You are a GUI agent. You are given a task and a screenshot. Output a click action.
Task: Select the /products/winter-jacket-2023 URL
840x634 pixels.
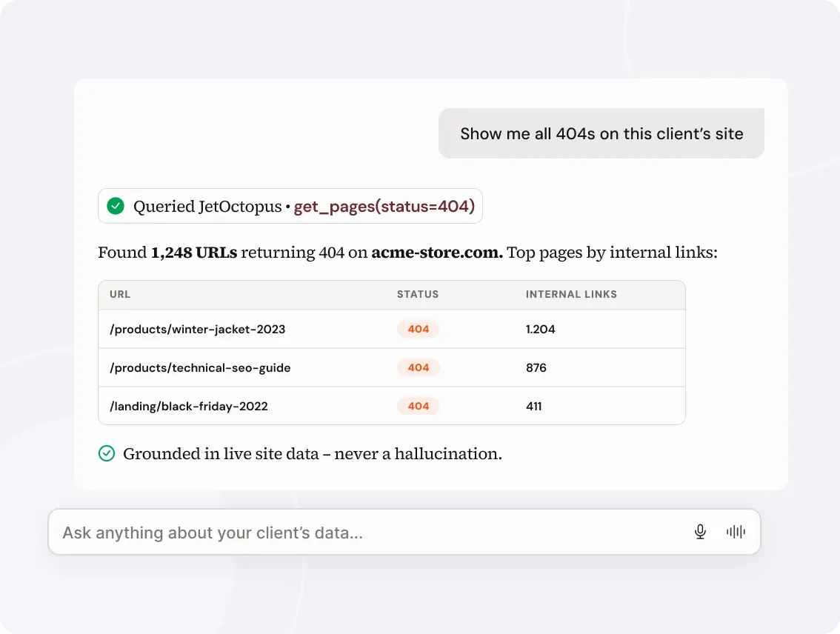(198, 330)
